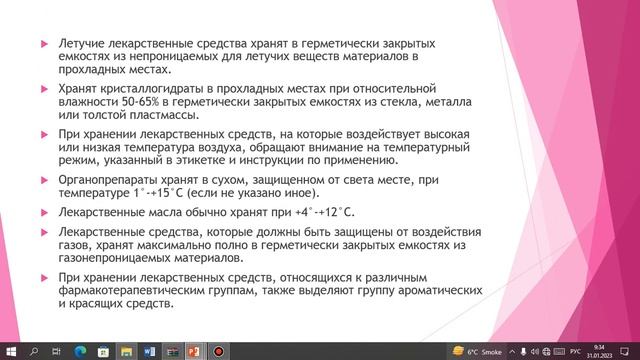Click bullet about 'фармакотерапевтическим группам'

(270, 290)
